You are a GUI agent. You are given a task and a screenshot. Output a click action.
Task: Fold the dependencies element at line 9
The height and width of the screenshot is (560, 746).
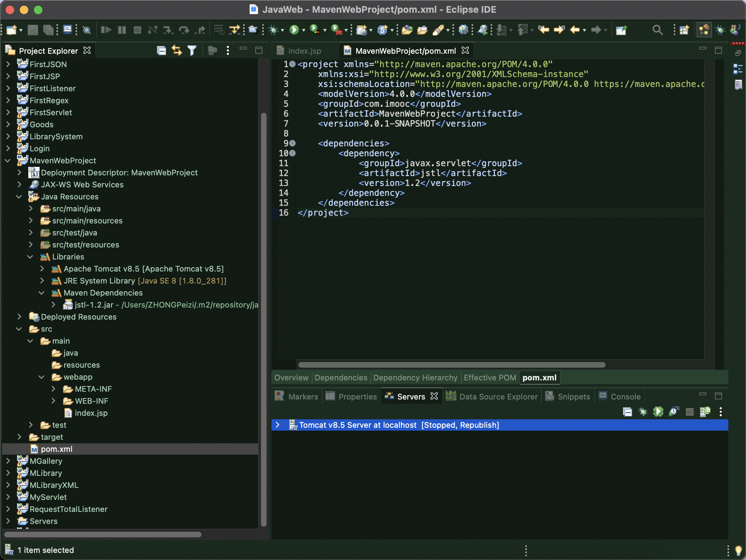coord(292,143)
